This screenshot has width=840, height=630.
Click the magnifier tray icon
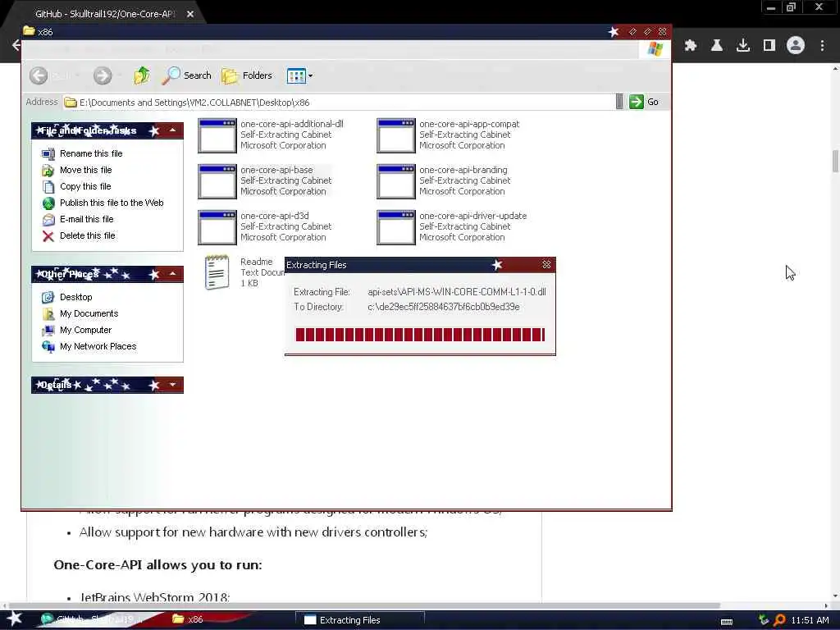pos(779,620)
